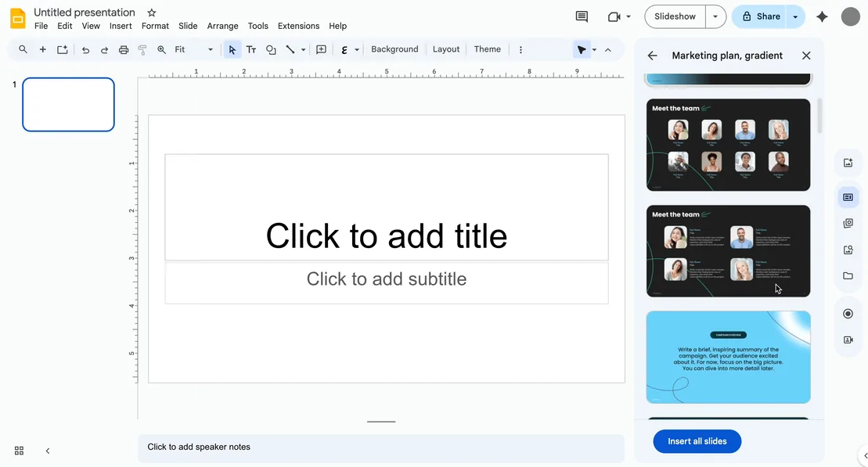The height and width of the screenshot is (467, 868).
Task: Open comment history icon
Action: pos(582,16)
